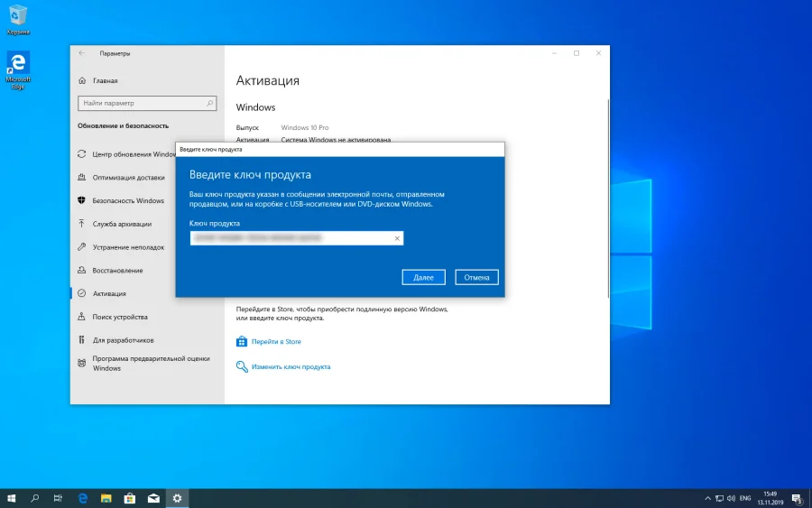Click the Далее button in the dialog

[423, 277]
